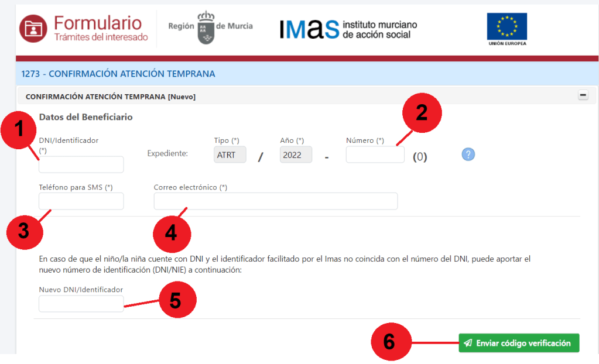
Task: Focus the DNI/Identificador input field
Action: point(81,165)
